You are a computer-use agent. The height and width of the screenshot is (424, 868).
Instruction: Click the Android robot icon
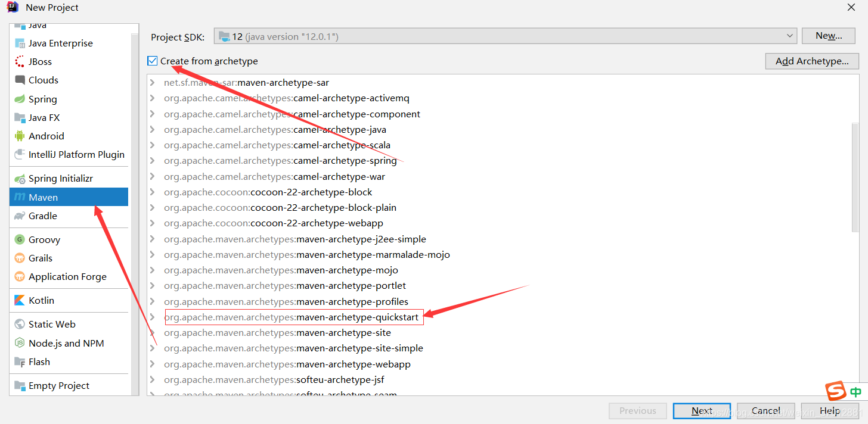(20, 136)
